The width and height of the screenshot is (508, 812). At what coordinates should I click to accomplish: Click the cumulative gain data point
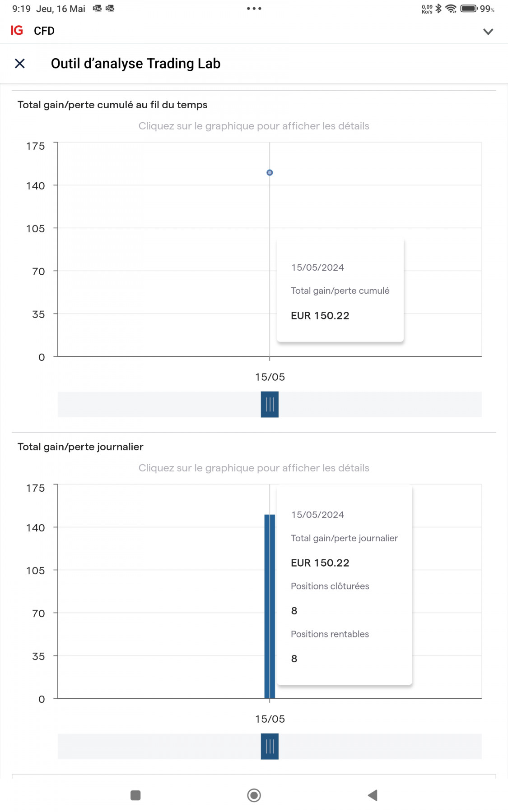tap(270, 173)
